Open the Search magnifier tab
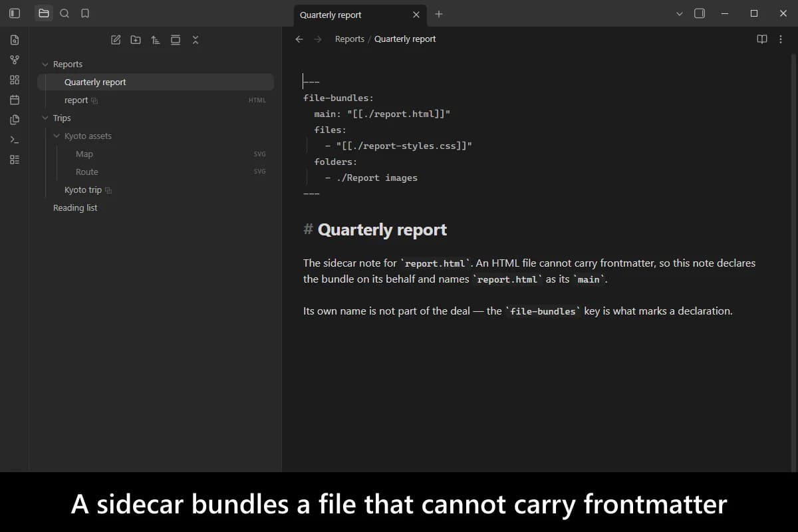Image resolution: width=798 pixels, height=532 pixels. pos(65,13)
